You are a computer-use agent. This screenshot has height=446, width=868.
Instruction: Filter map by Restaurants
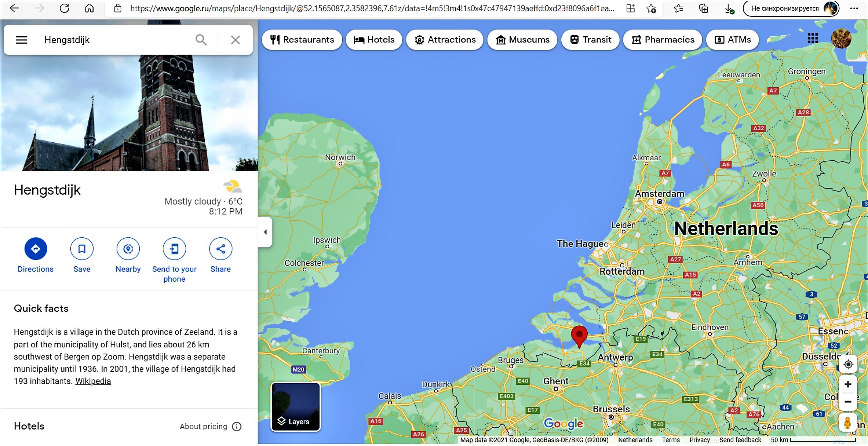click(x=302, y=40)
